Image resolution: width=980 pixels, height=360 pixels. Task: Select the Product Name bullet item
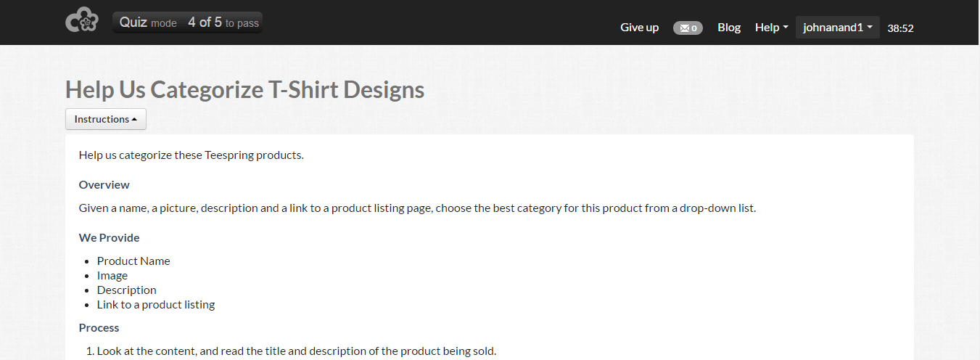[133, 261]
